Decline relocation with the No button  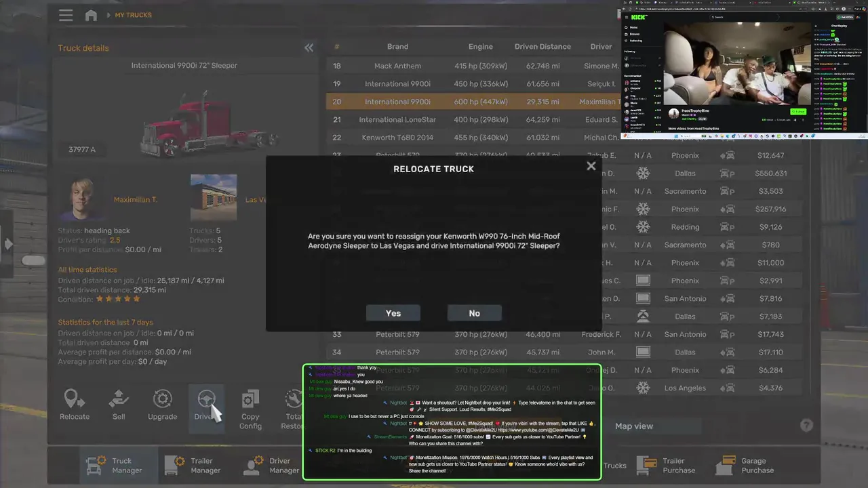tap(475, 313)
